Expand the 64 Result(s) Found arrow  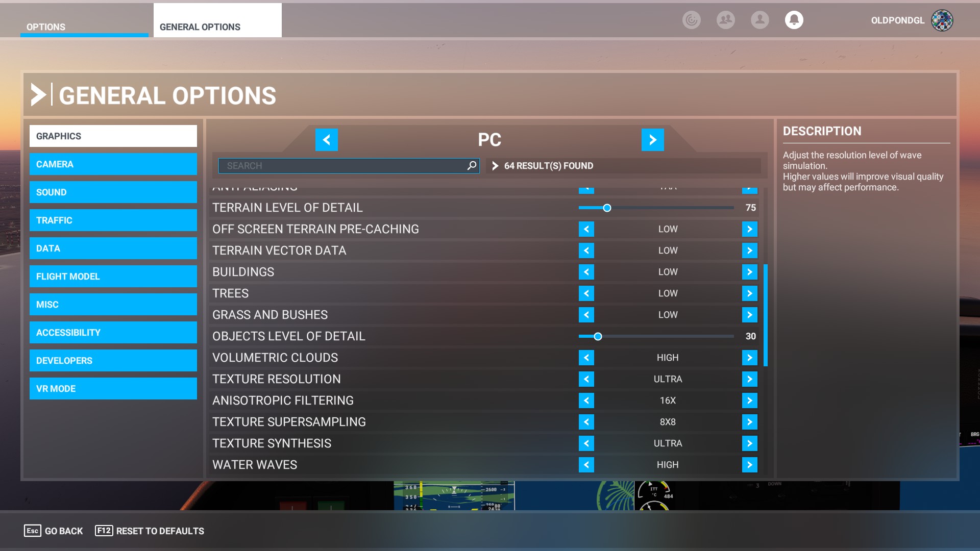[495, 166]
